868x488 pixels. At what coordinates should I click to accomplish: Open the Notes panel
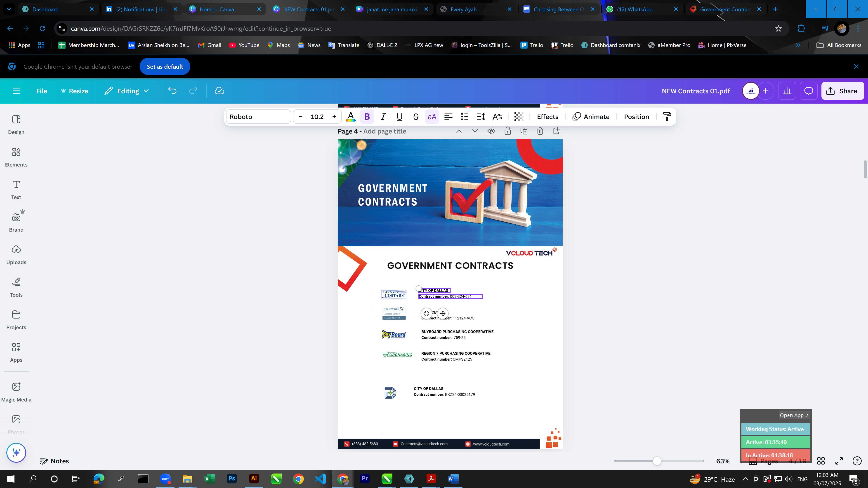(x=54, y=461)
